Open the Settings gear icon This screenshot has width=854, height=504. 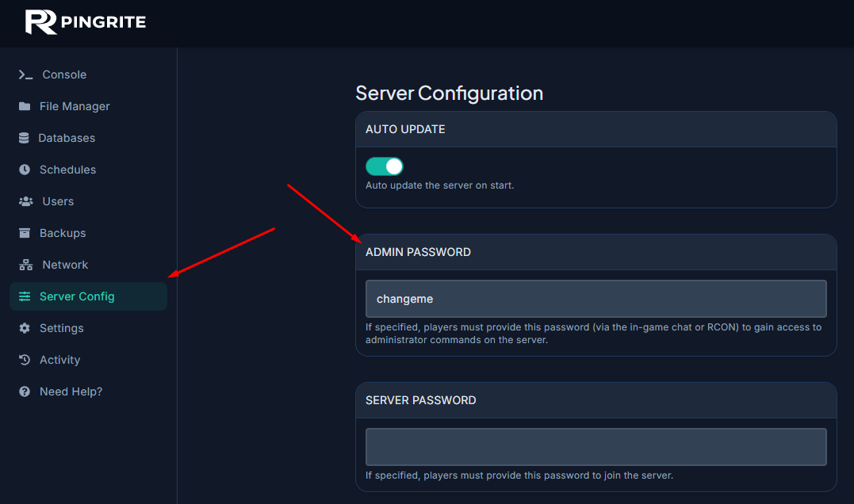coord(23,328)
